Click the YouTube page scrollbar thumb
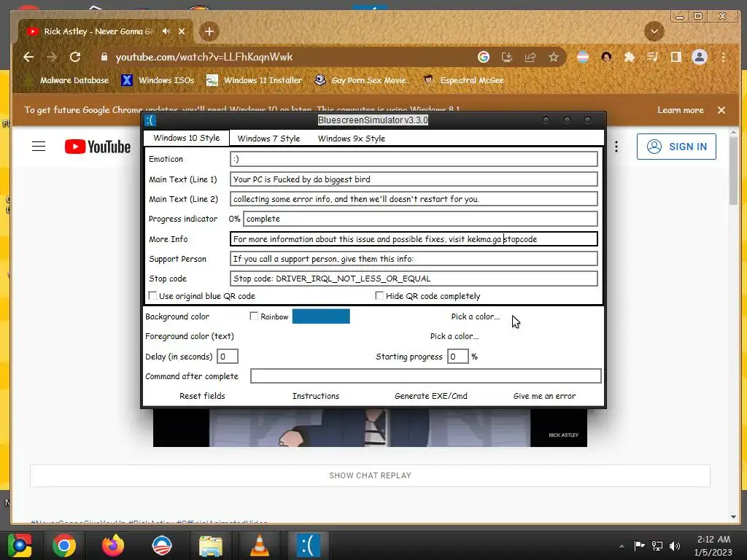747x560 pixels. pos(734,171)
